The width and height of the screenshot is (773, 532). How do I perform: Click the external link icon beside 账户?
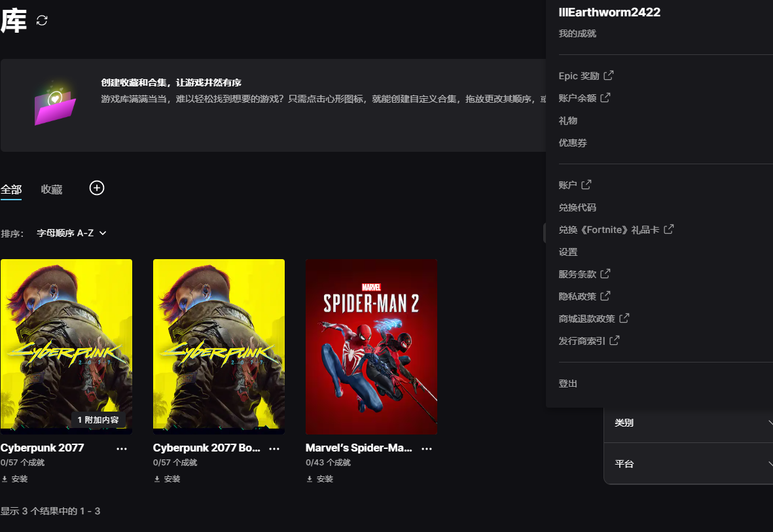(x=586, y=185)
